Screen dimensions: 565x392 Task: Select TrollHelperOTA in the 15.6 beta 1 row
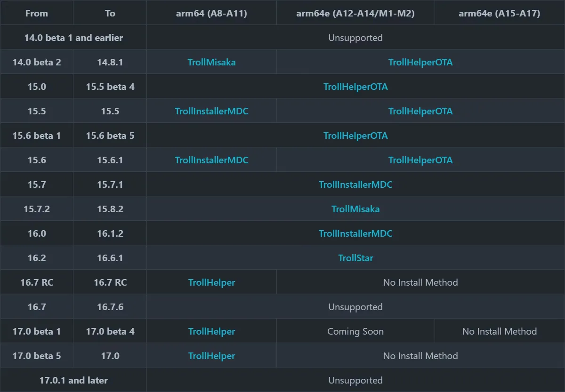[355, 136]
